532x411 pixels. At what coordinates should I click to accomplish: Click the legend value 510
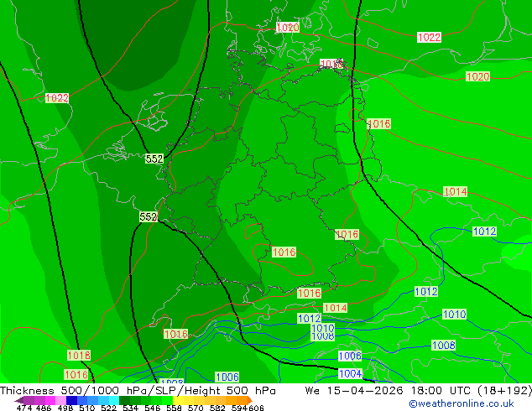click(x=87, y=408)
